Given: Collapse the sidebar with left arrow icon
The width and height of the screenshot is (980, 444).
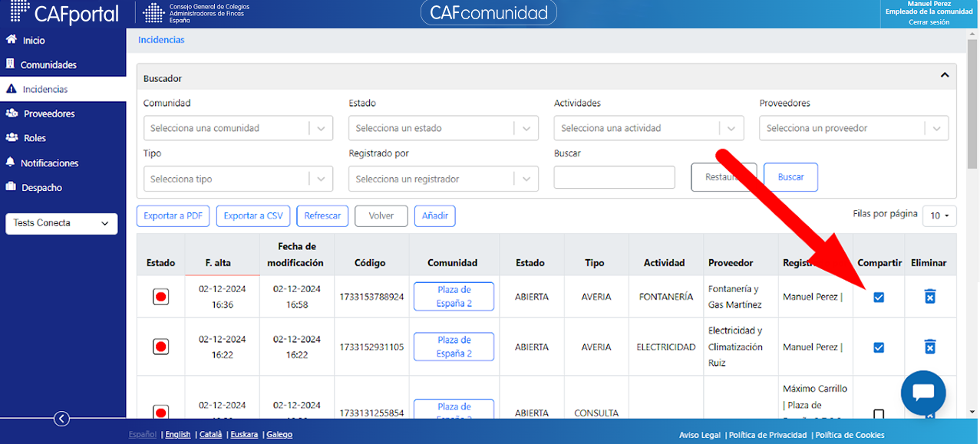Looking at the screenshot, I should pyautogui.click(x=62, y=419).
